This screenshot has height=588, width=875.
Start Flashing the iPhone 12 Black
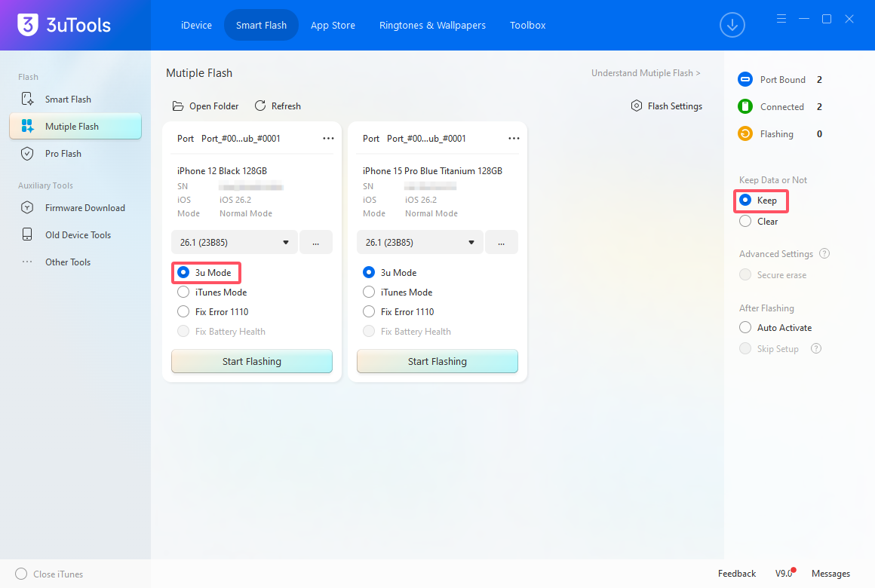(251, 361)
